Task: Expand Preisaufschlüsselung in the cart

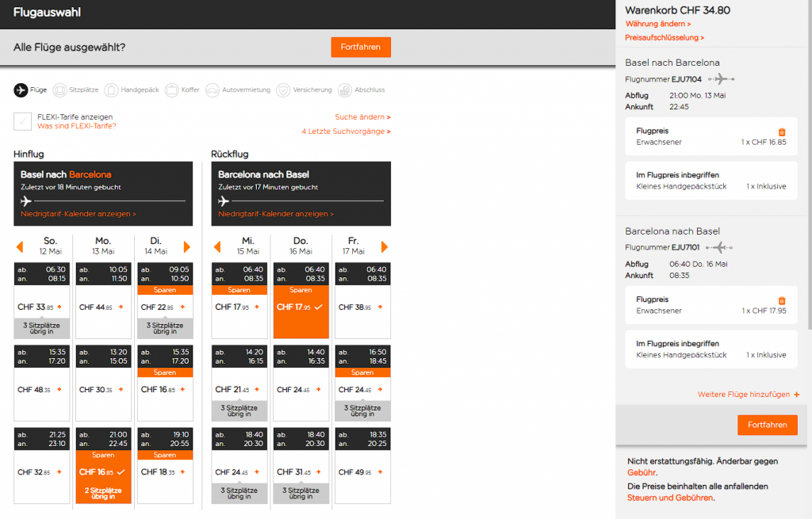Action: click(x=665, y=37)
